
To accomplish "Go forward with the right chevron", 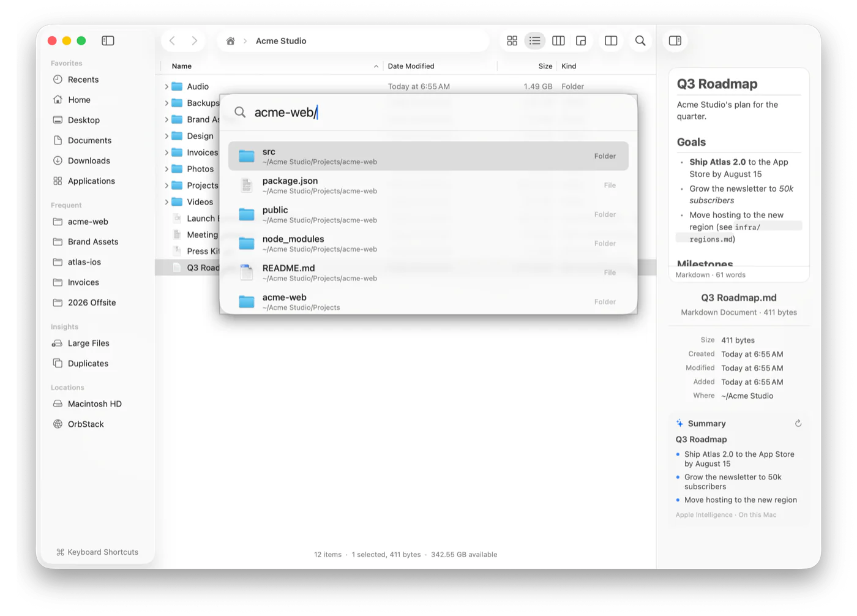I will (194, 40).
